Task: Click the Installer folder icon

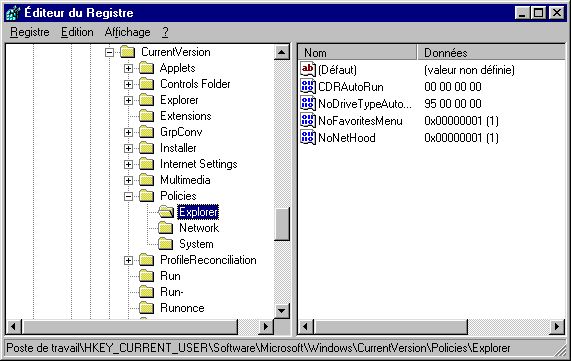Action: click(x=147, y=148)
